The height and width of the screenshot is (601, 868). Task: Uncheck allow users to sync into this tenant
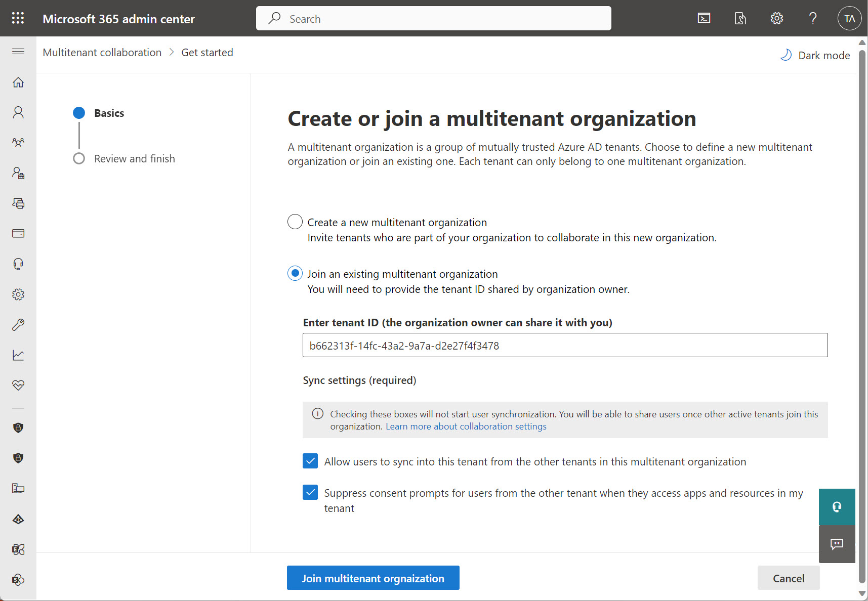[310, 461]
